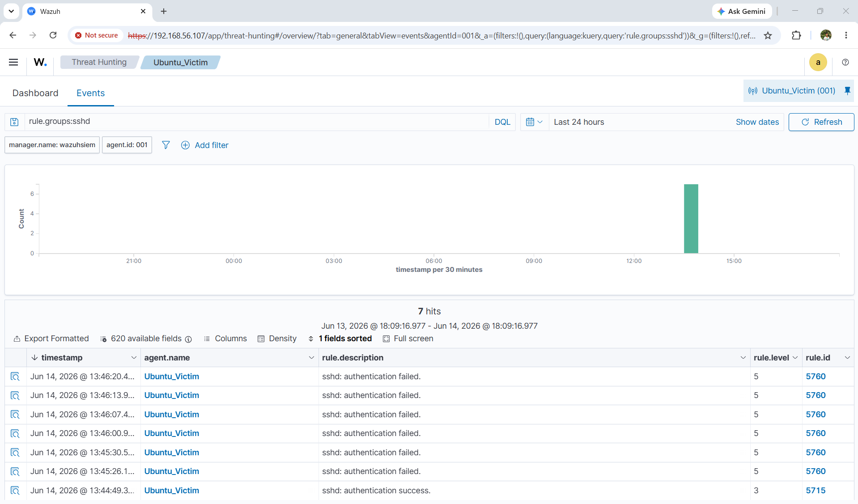
Task: Reload the browser page
Action: [x=53, y=35]
